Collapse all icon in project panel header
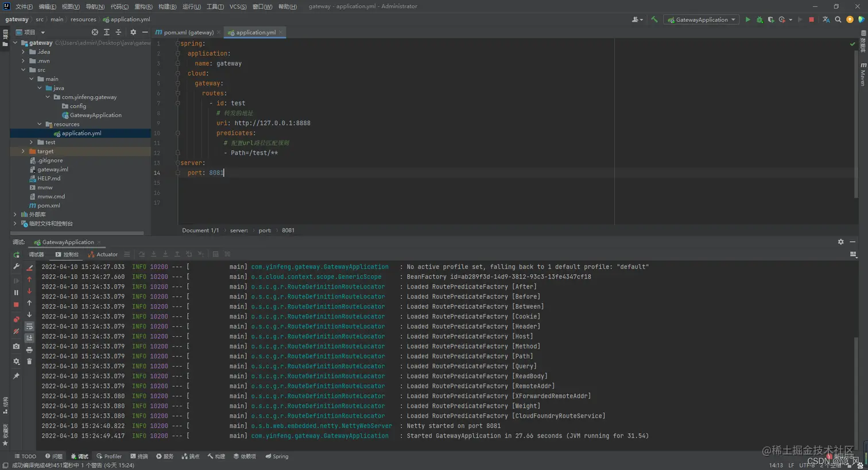Viewport: 868px width, 470px height. click(118, 32)
